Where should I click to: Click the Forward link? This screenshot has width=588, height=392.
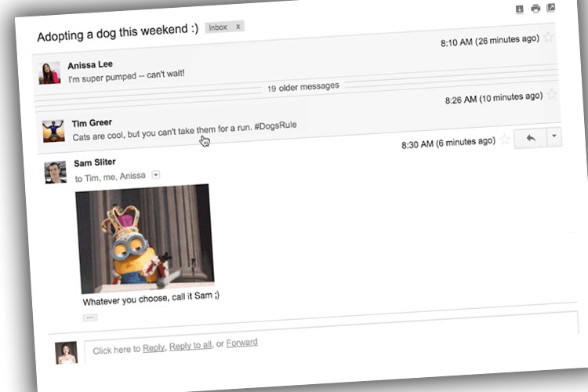pos(241,343)
